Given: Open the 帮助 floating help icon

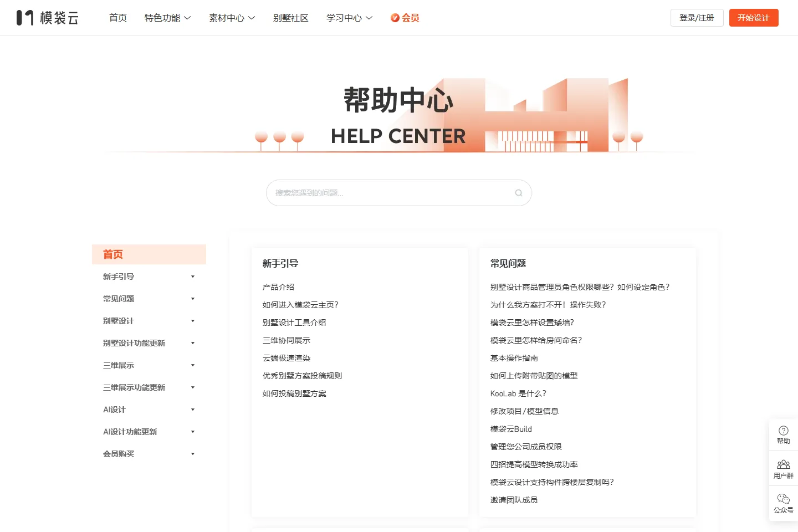Looking at the screenshot, I should click(x=784, y=435).
